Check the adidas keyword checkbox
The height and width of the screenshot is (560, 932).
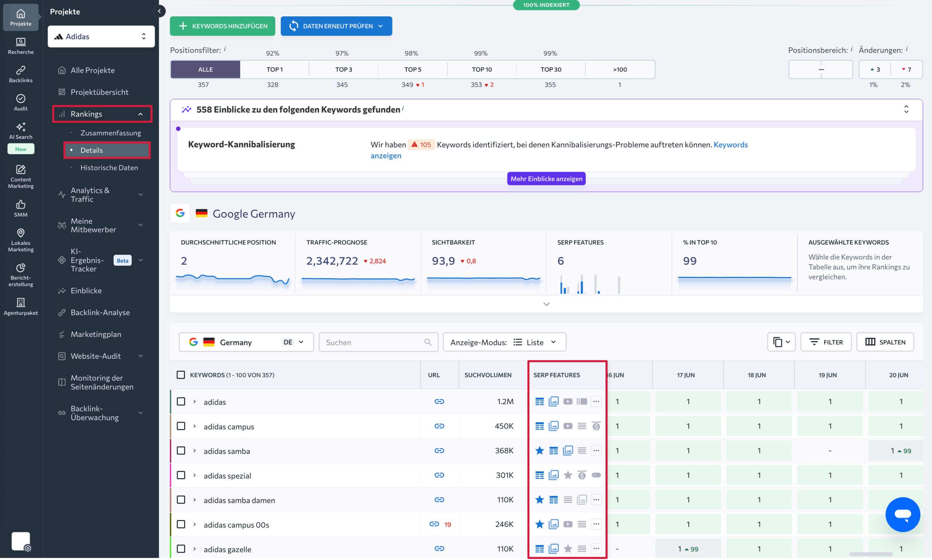(x=181, y=401)
